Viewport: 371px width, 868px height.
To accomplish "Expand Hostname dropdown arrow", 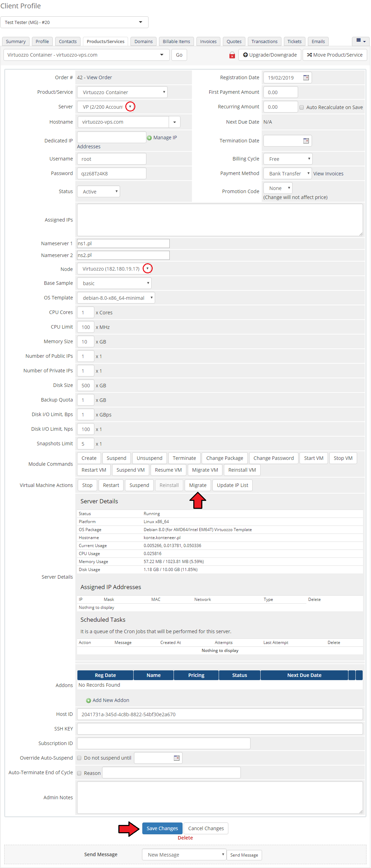I will (x=174, y=122).
